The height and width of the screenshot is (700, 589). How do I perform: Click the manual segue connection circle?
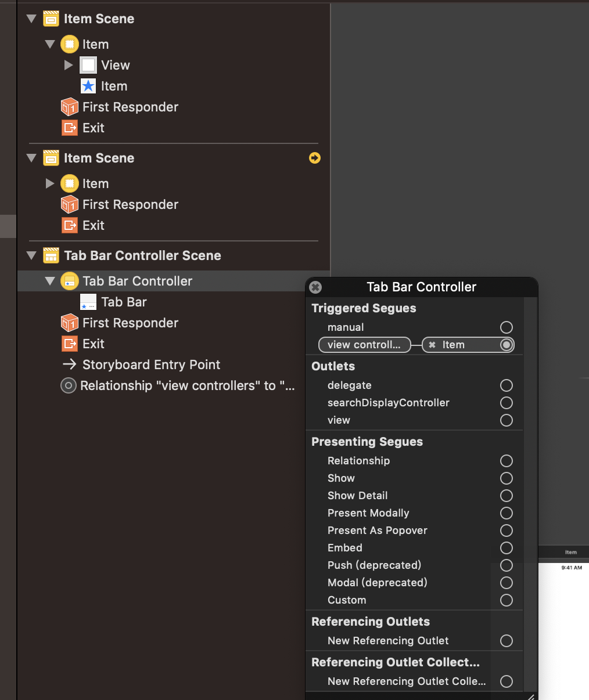(x=507, y=327)
